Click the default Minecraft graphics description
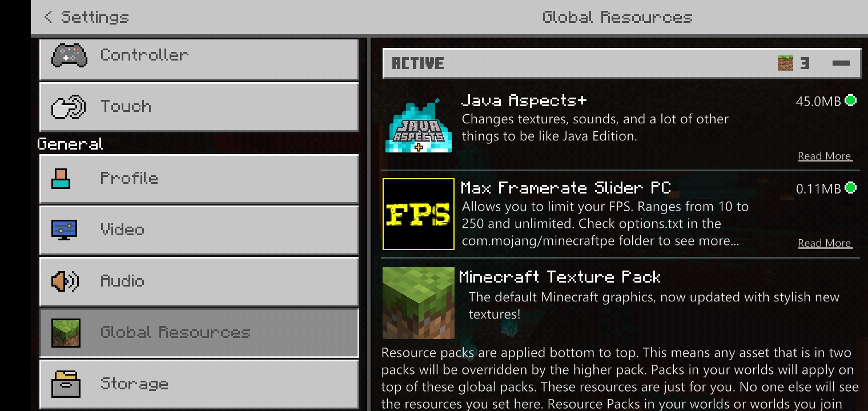This screenshot has height=411, width=868. coord(654,305)
